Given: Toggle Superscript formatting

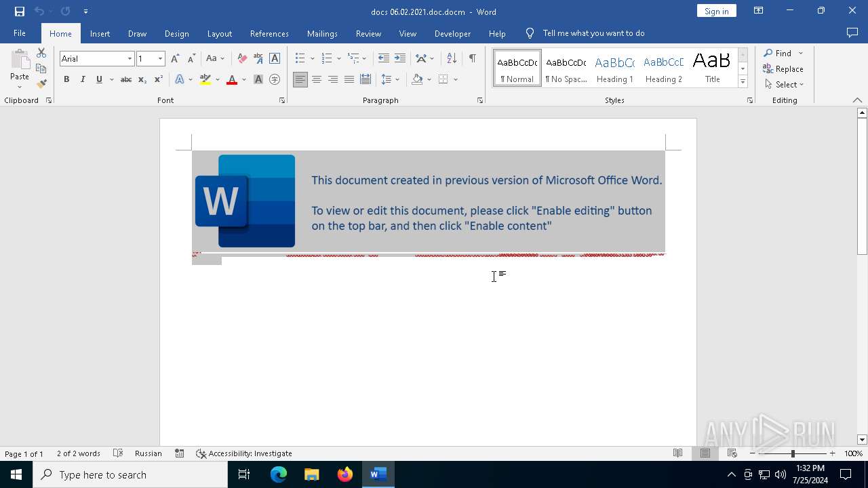Looking at the screenshot, I should 159,79.
